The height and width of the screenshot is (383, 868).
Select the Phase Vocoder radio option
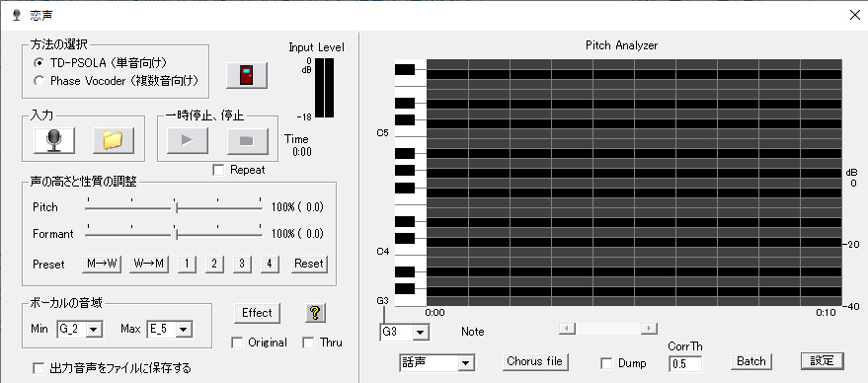(39, 81)
